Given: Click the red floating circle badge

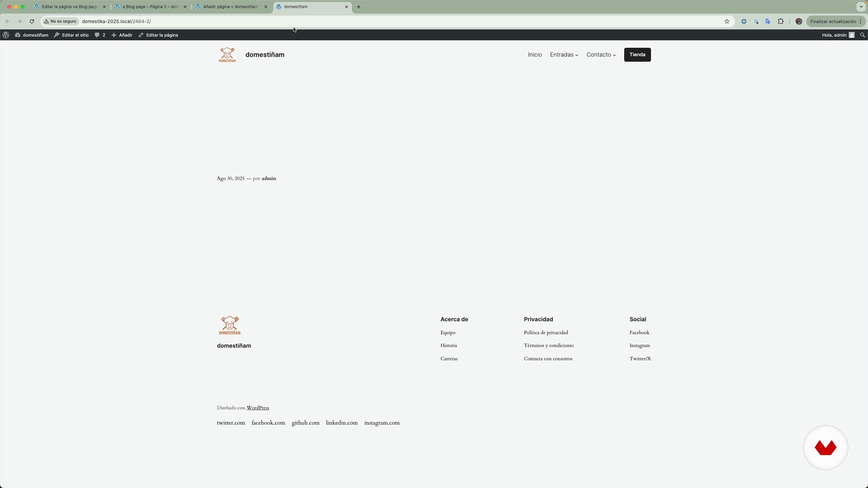Looking at the screenshot, I should pyautogui.click(x=825, y=447).
